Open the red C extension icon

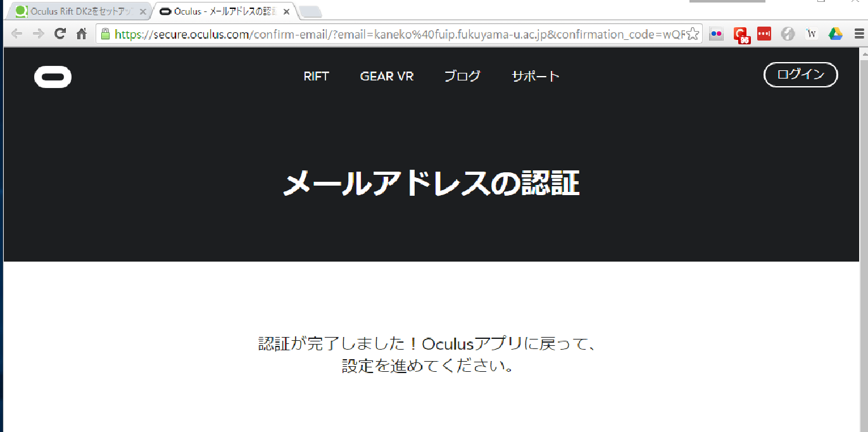[x=741, y=35]
